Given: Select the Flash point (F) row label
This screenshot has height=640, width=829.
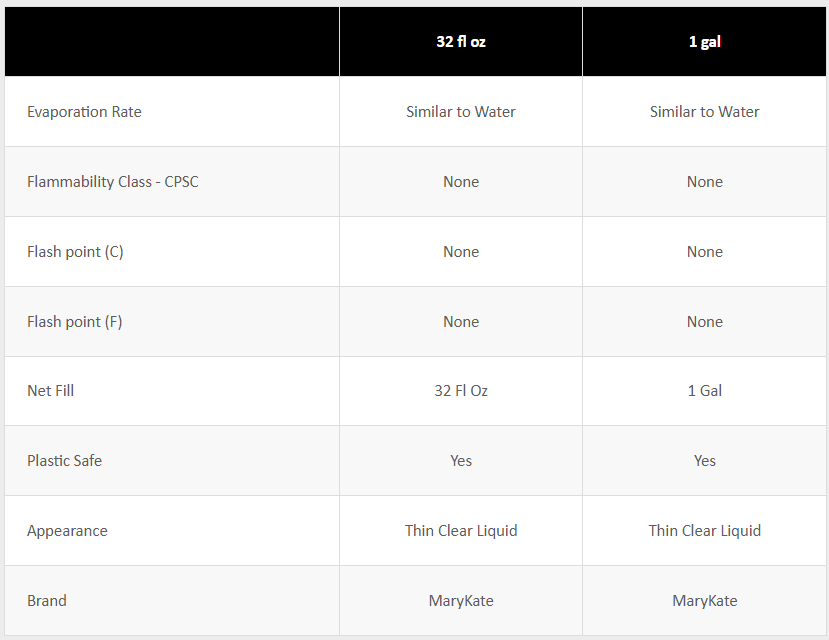Looking at the screenshot, I should click(75, 322).
